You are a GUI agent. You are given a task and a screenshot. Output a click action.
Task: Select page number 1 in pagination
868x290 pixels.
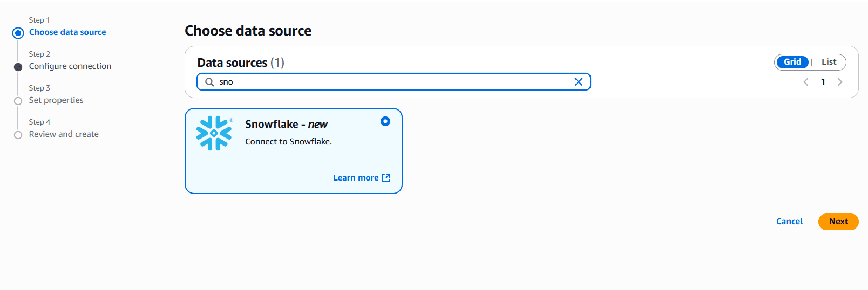pos(823,82)
